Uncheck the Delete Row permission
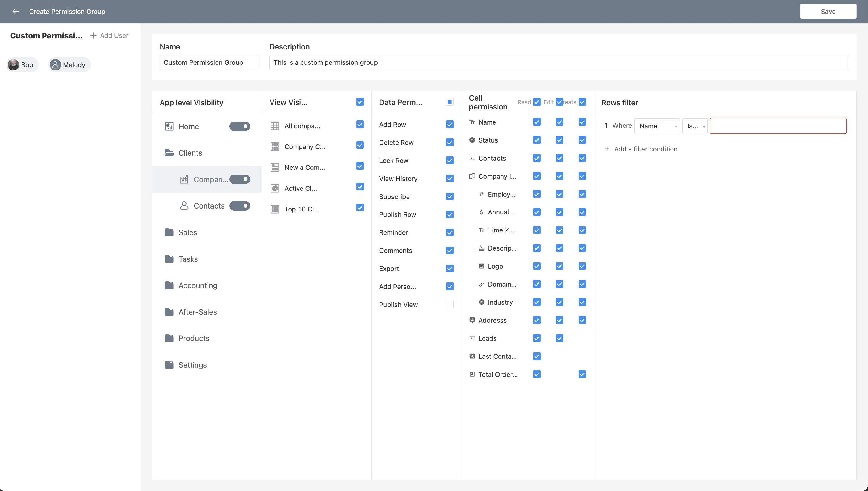Image resolution: width=868 pixels, height=491 pixels. coord(449,143)
